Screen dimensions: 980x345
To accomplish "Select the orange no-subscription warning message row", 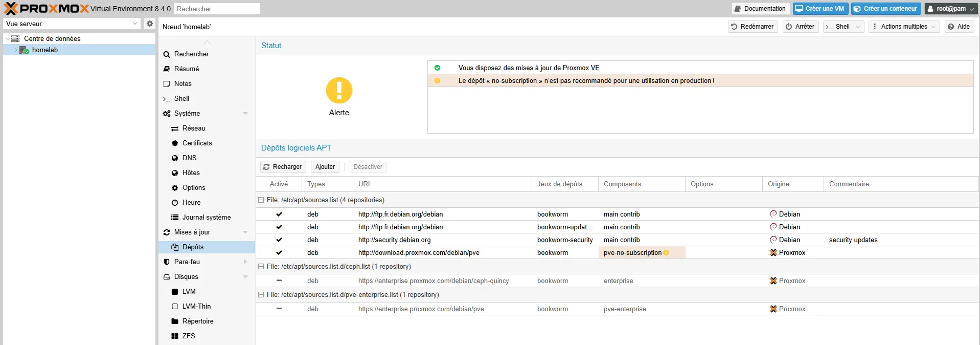I will coord(586,81).
